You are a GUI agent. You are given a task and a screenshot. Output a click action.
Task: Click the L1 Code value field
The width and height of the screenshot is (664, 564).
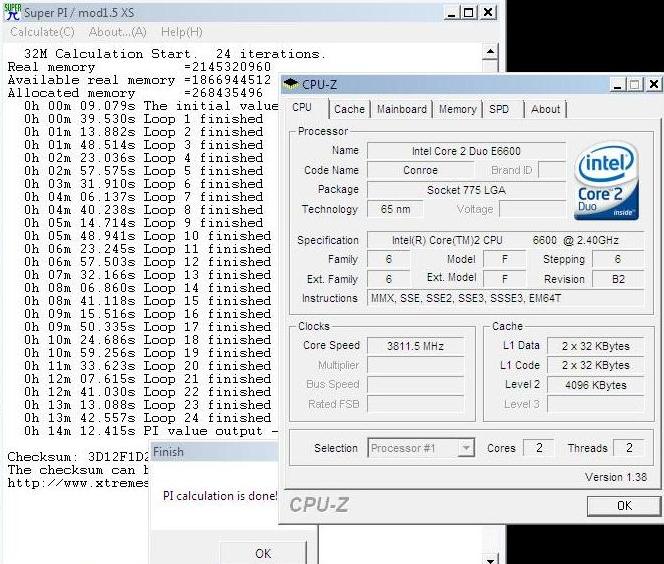tap(595, 365)
